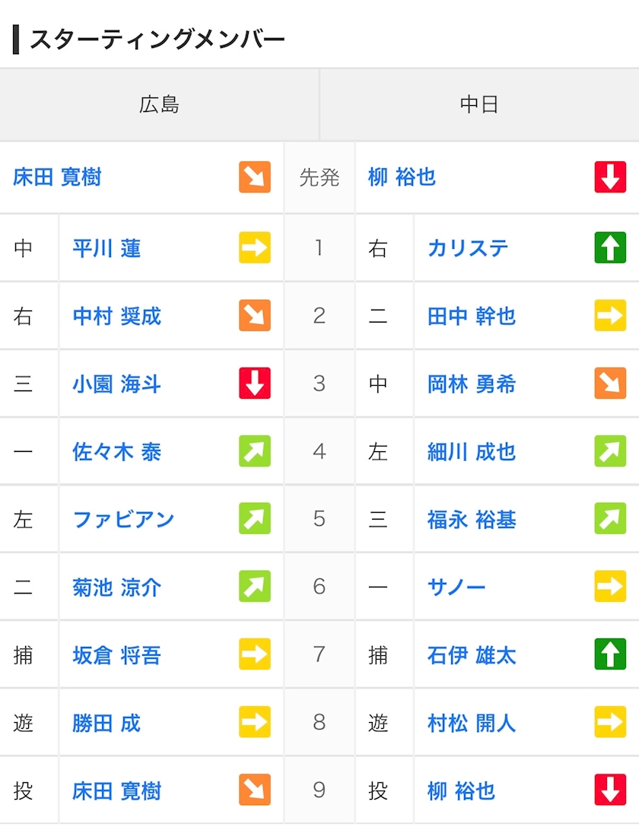Click yellow arrow icon beside 村松 開人

tap(610, 722)
